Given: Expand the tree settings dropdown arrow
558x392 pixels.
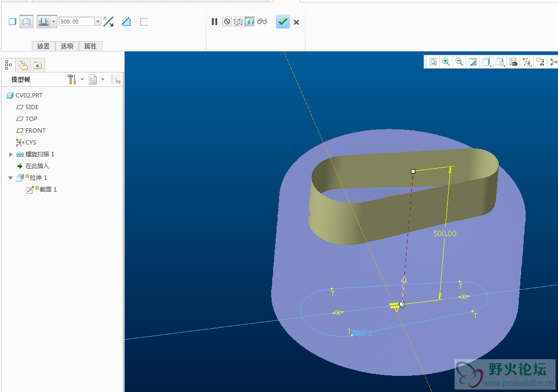Looking at the screenshot, I should pyautogui.click(x=82, y=79).
